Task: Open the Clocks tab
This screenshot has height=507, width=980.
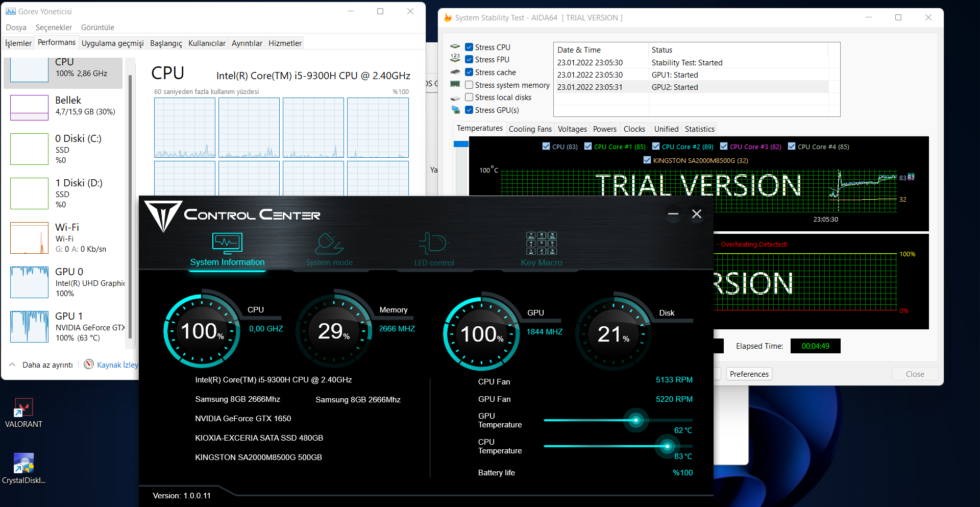Action: [x=634, y=129]
